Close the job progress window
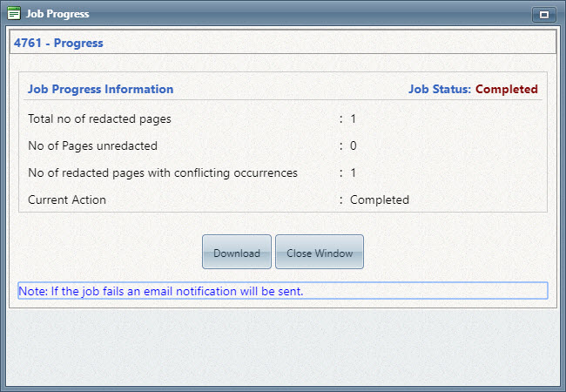The width and height of the screenshot is (566, 392). click(x=320, y=252)
